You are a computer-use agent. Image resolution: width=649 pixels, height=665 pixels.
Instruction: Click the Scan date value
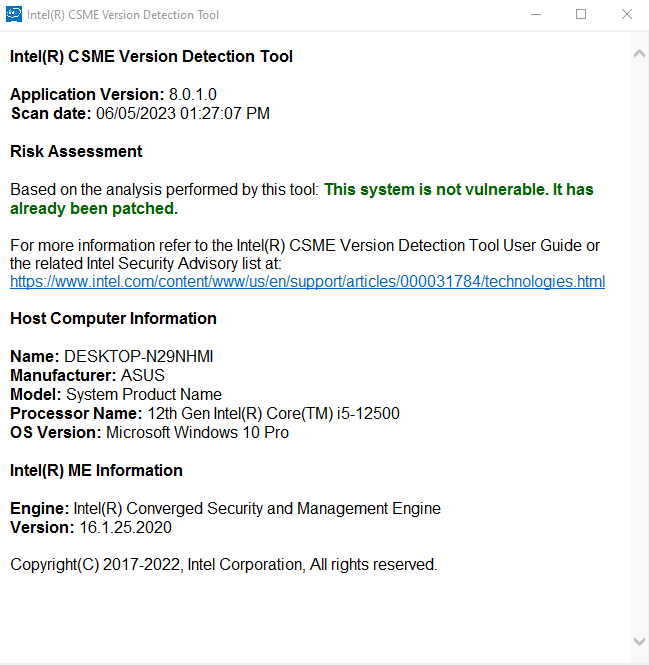click(x=182, y=114)
